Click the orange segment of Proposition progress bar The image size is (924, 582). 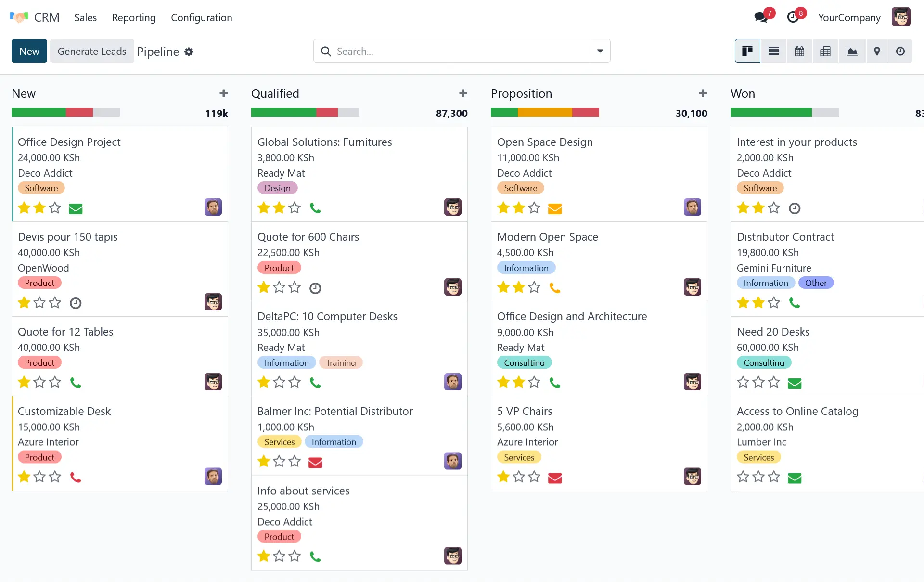(544, 113)
